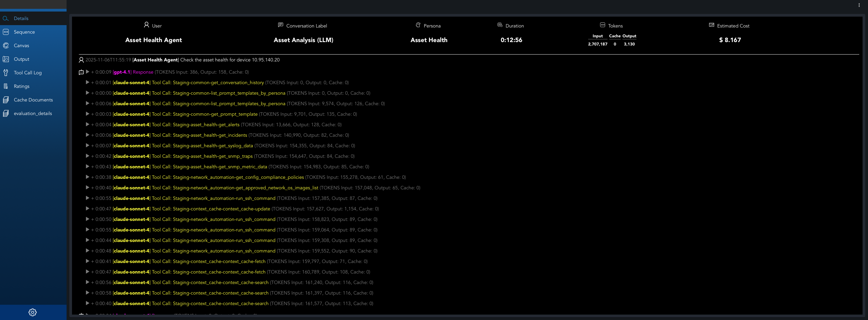The height and width of the screenshot is (320, 868).
Task: Expand the get_alerts tool call row
Action: tap(87, 125)
